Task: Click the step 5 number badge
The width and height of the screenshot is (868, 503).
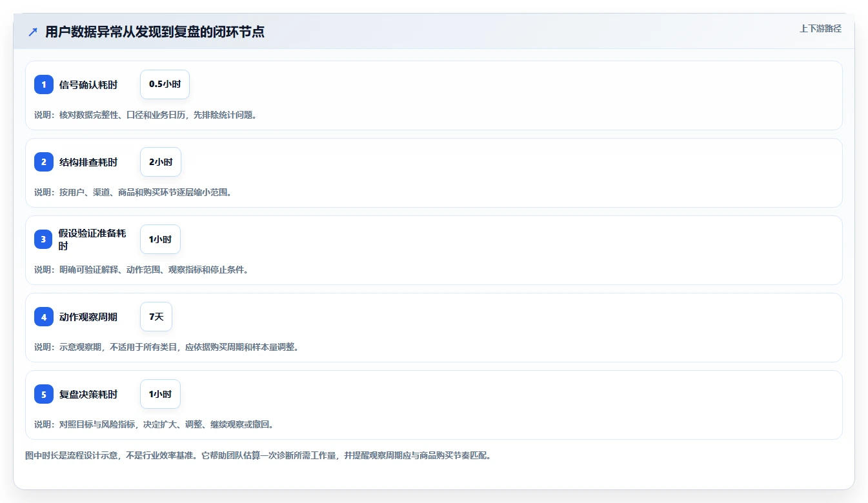Action: coord(44,394)
